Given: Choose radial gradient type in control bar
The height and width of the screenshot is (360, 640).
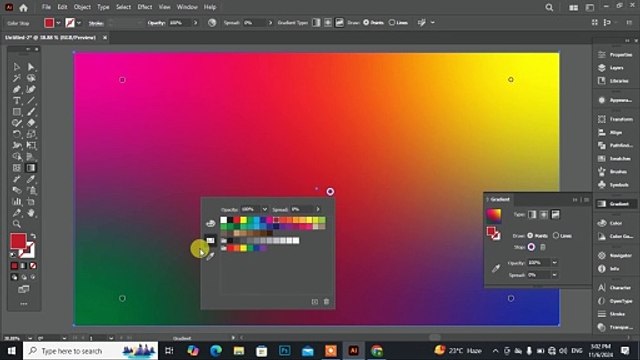Looking at the screenshot, I should 328,22.
